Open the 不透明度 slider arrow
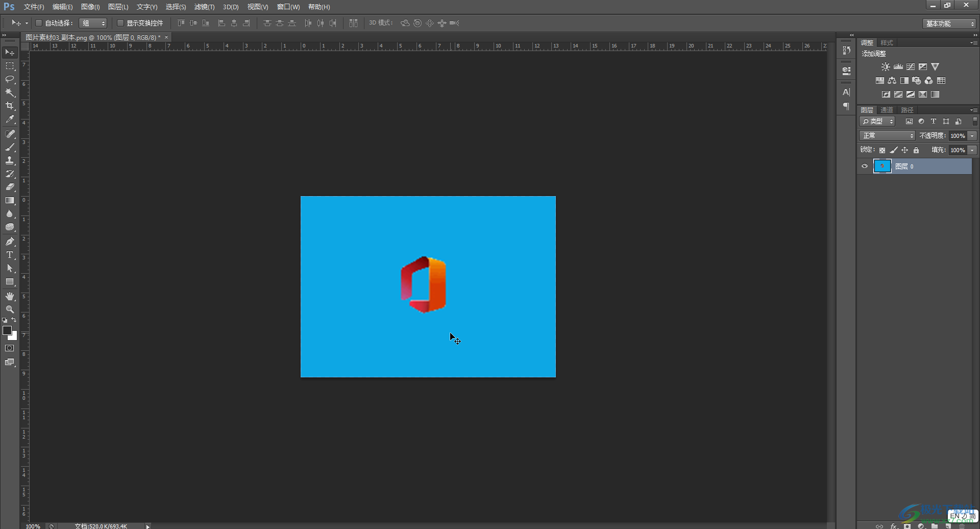Image resolution: width=980 pixels, height=529 pixels. tap(972, 136)
